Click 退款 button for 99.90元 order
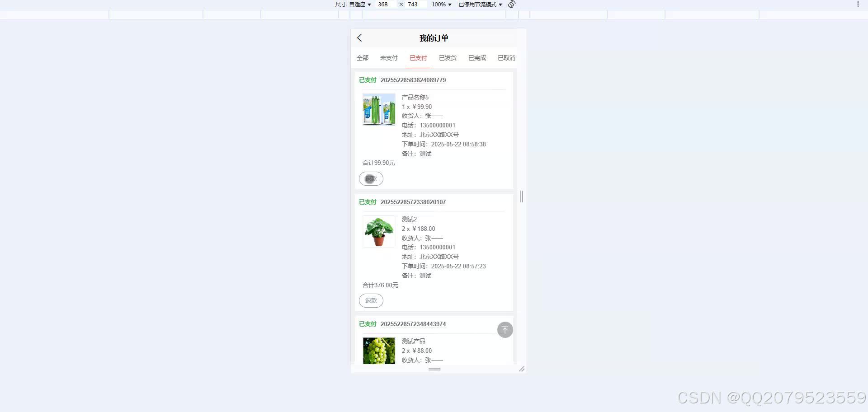The image size is (868, 412). pos(371,179)
